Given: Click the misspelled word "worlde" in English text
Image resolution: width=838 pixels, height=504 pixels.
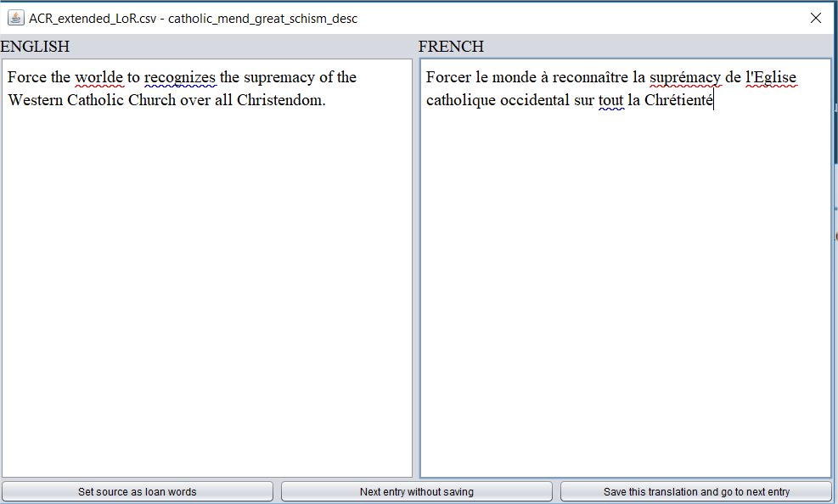Looking at the screenshot, I should 98,78.
